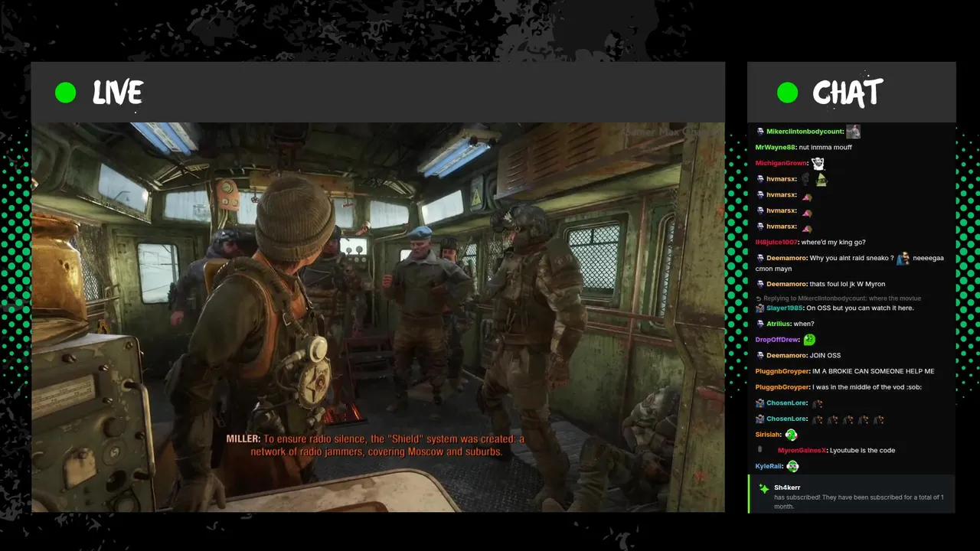
Task: Click the MILLER subtitle text in the video
Action: [375, 445]
